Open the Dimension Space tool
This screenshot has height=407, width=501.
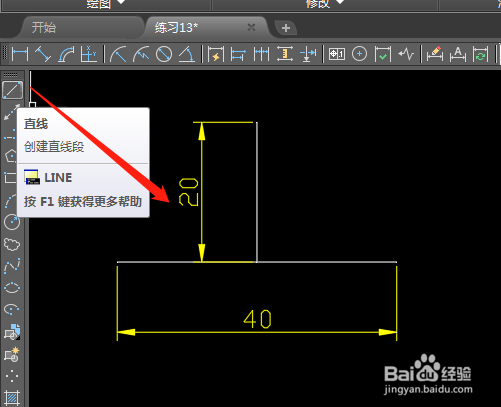pyautogui.click(x=285, y=54)
